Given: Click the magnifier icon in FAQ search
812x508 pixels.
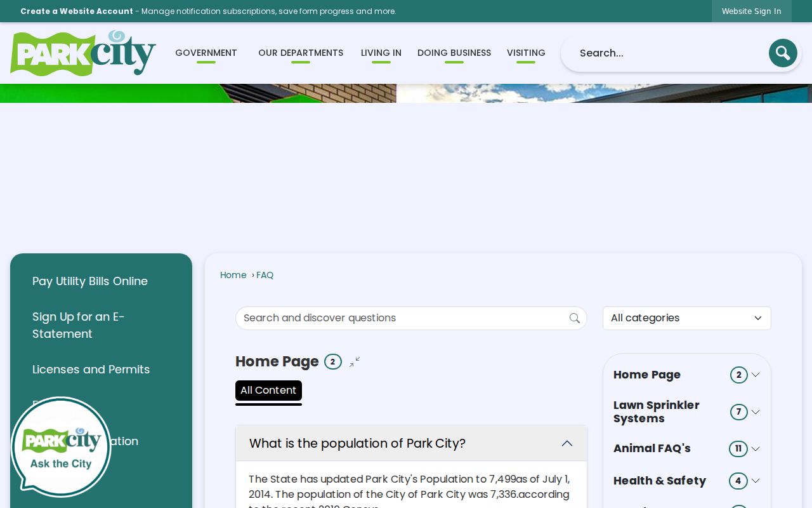Looking at the screenshot, I should 575,318.
